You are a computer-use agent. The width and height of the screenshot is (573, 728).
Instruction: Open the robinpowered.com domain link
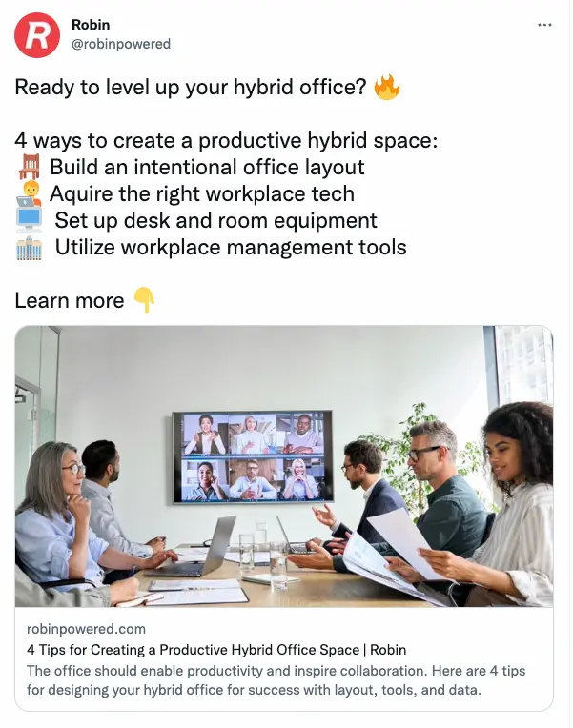point(86,629)
